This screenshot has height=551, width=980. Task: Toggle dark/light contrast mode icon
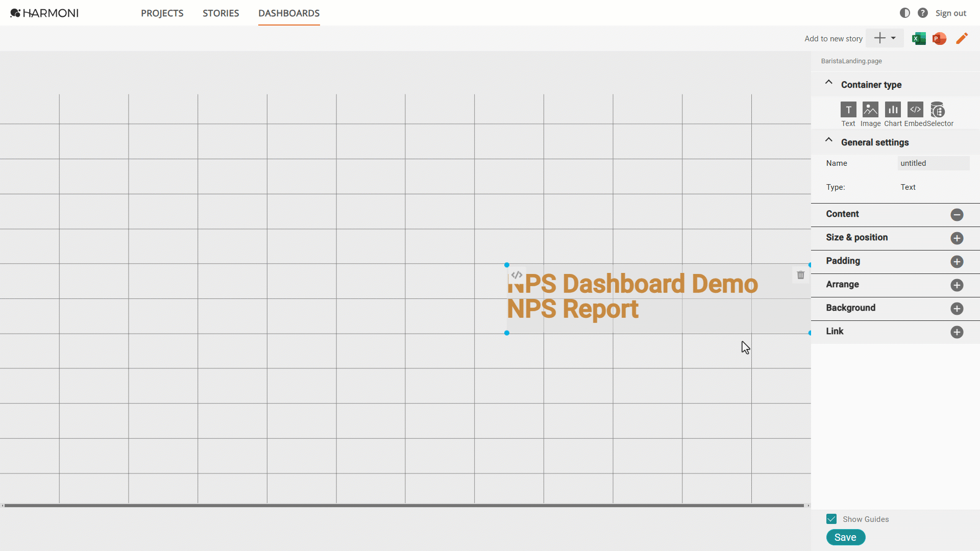pos(904,13)
